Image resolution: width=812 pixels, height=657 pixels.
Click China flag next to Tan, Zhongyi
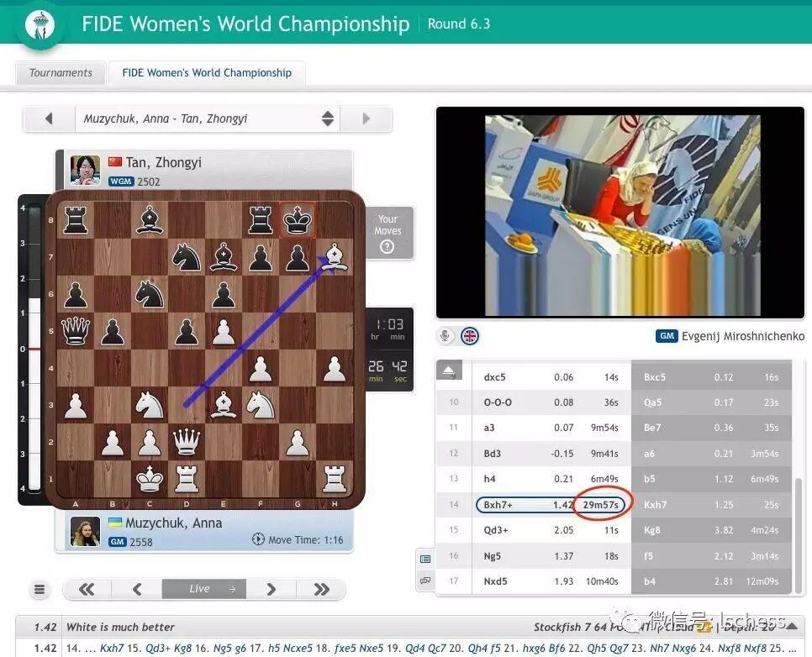115,162
